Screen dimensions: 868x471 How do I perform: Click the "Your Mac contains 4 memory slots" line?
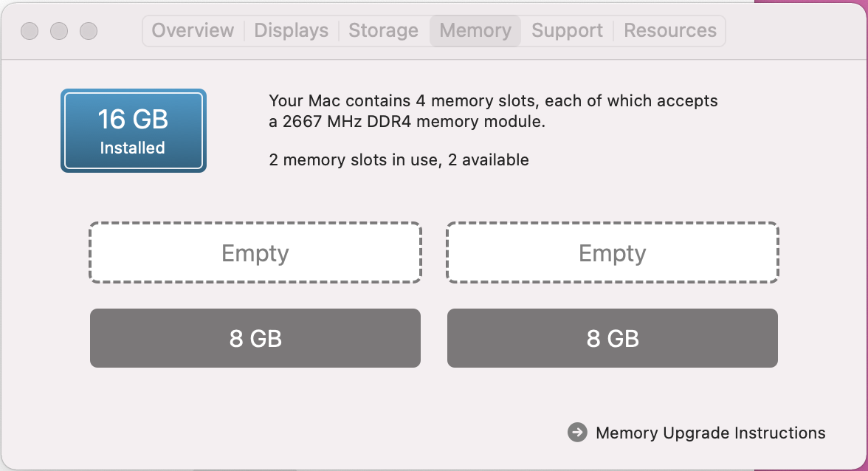[493, 100]
